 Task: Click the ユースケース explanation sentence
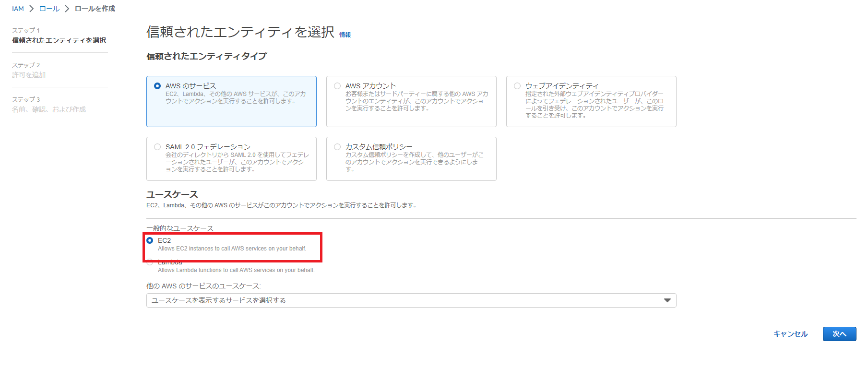coord(282,205)
